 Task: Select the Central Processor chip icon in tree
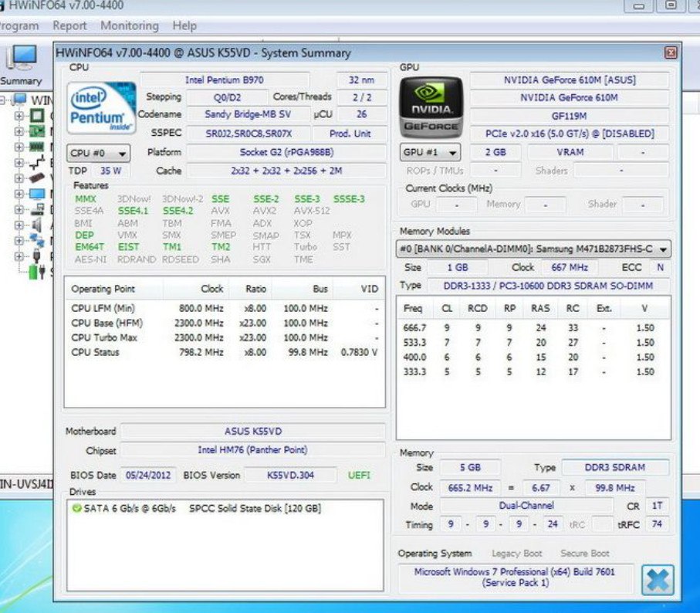[x=37, y=116]
